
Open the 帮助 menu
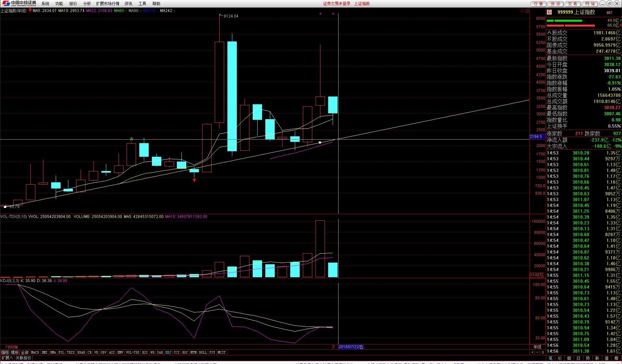(x=156, y=4)
